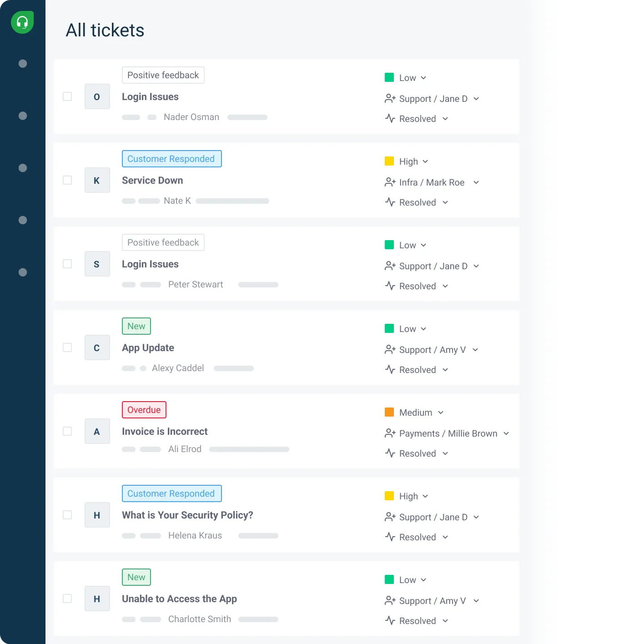
Task: Click the assign agent icon for Service Down
Action: (x=390, y=182)
